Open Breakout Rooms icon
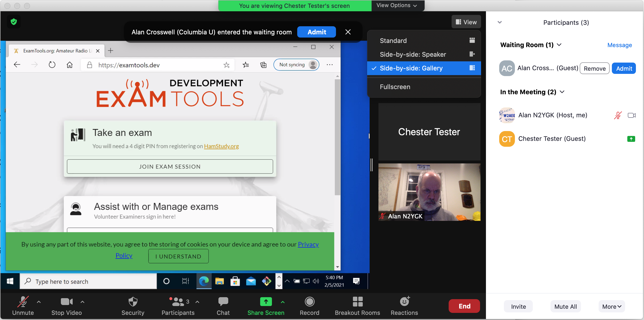 tap(357, 302)
